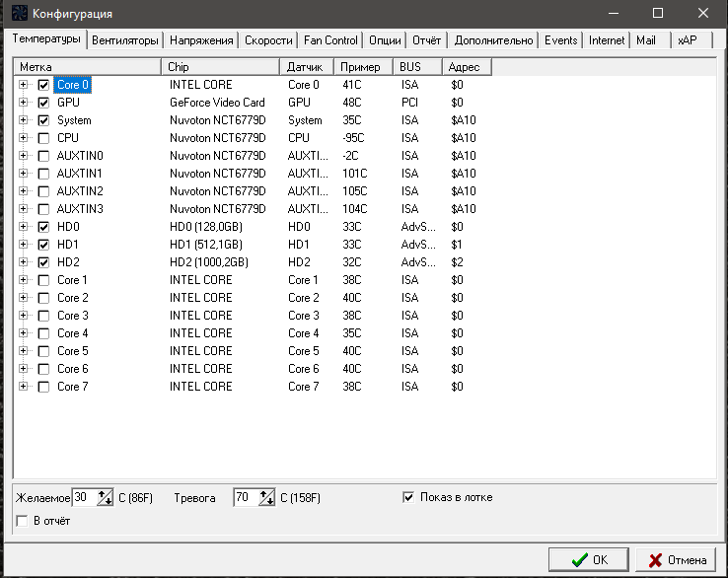Switch to the Дополнительно tab

(493, 40)
